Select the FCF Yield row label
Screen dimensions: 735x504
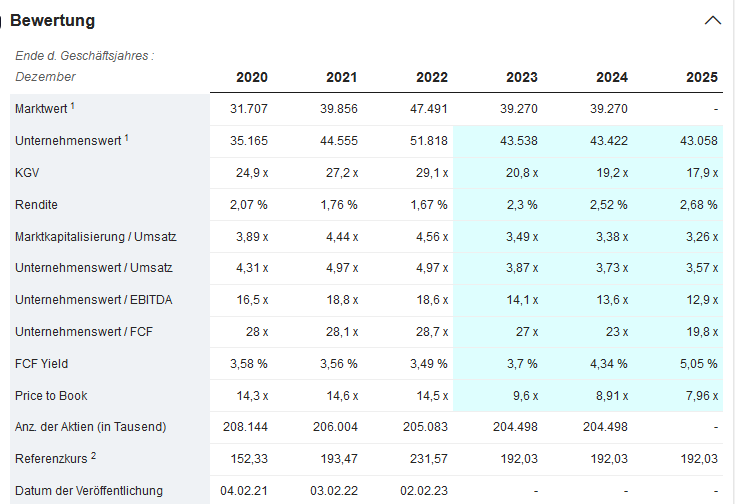coord(42,364)
